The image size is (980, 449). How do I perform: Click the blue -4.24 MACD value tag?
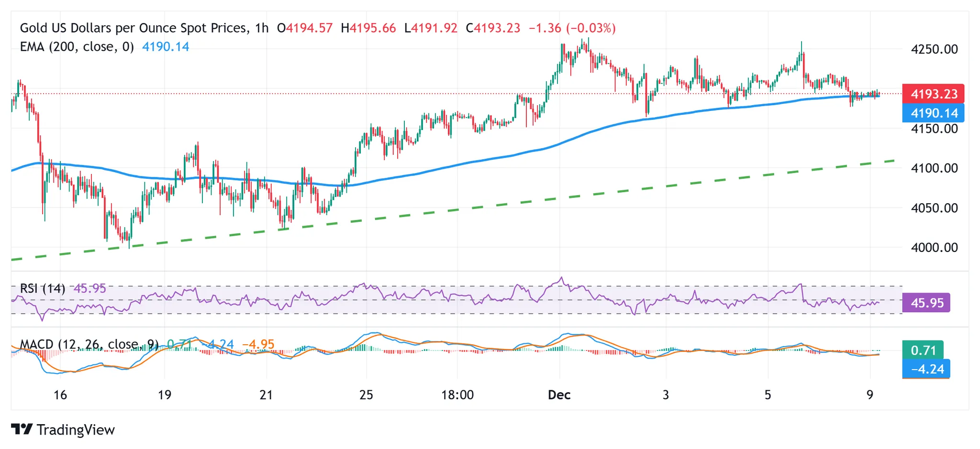coord(926,369)
